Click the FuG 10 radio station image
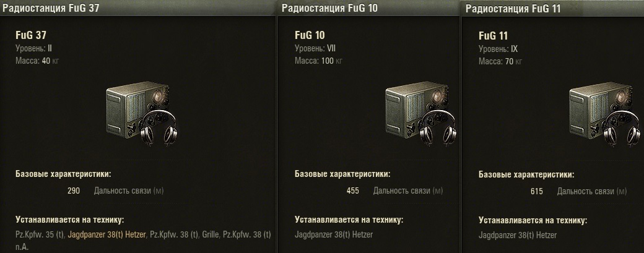Viewport: 644px width, 253px height. pyautogui.click(x=422, y=113)
